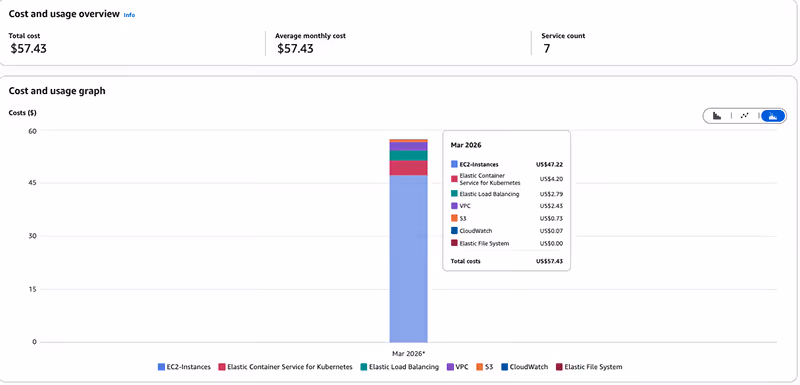The width and height of the screenshot is (800, 385).
Task: Click the US$0.73 value in the tooltip
Action: coord(551,218)
